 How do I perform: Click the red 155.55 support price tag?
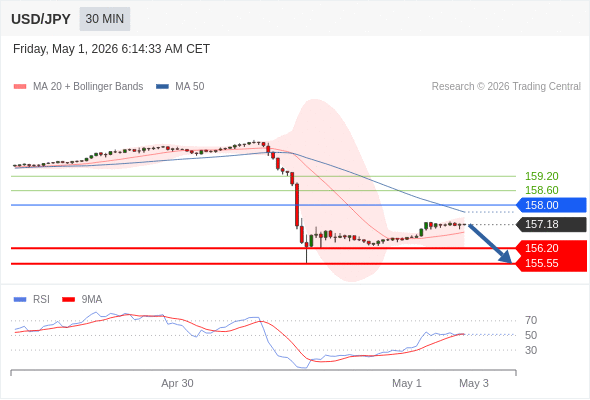[551, 263]
